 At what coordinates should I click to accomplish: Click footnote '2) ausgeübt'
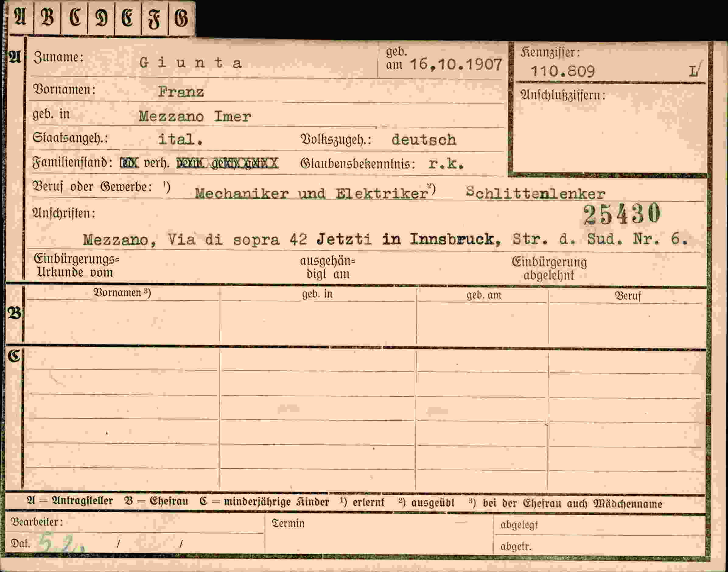click(x=426, y=503)
